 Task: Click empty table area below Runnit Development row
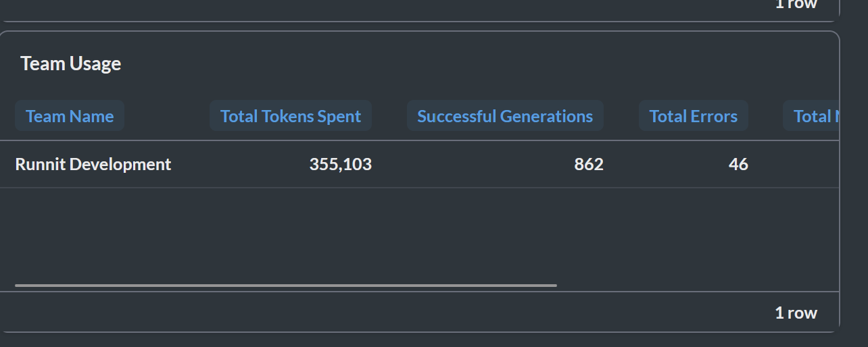419,233
